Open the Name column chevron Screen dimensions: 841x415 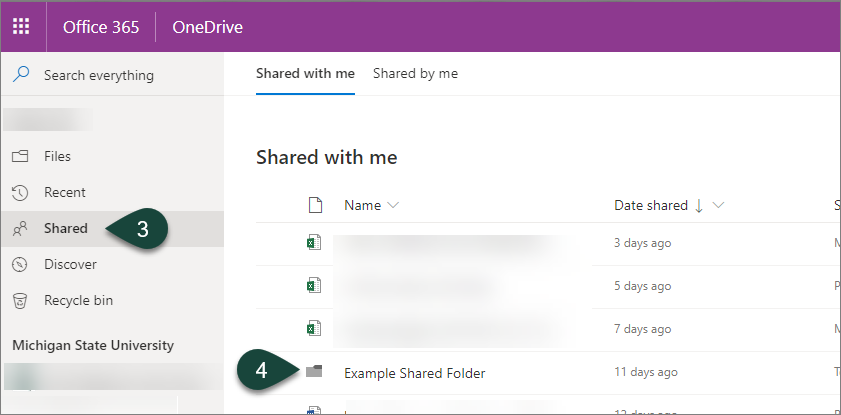pyautogui.click(x=393, y=205)
